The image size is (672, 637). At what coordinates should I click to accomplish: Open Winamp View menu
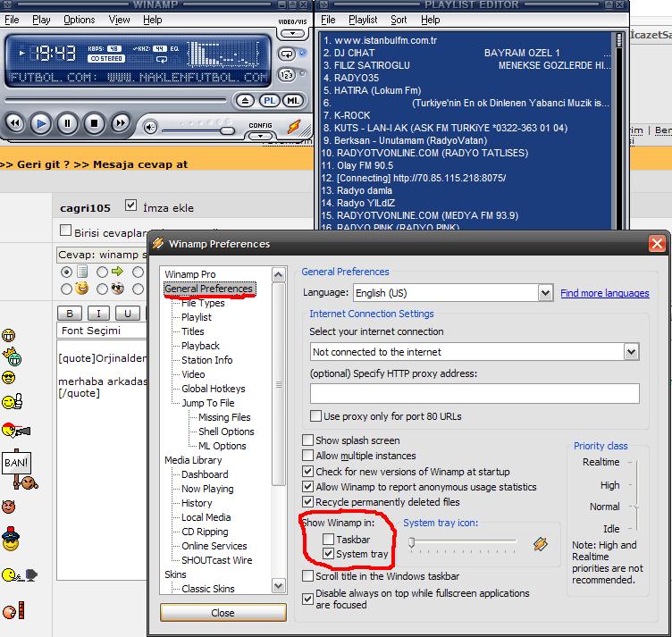click(119, 20)
